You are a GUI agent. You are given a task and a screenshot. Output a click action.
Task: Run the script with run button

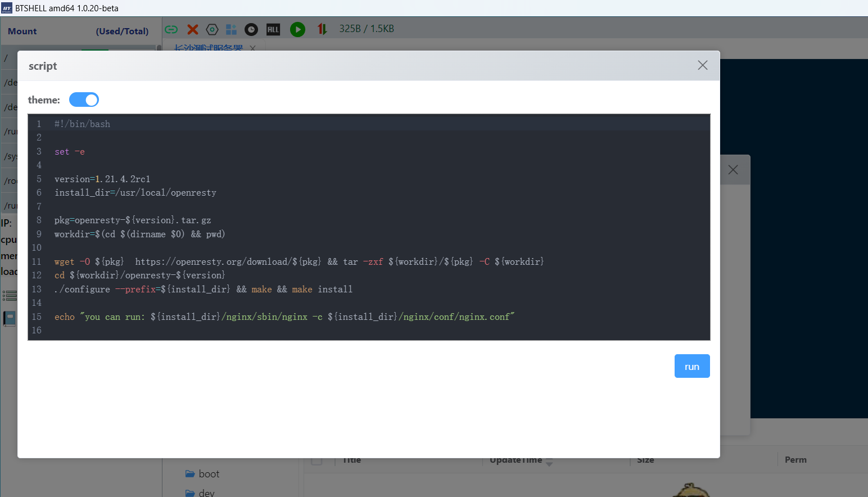pyautogui.click(x=691, y=366)
